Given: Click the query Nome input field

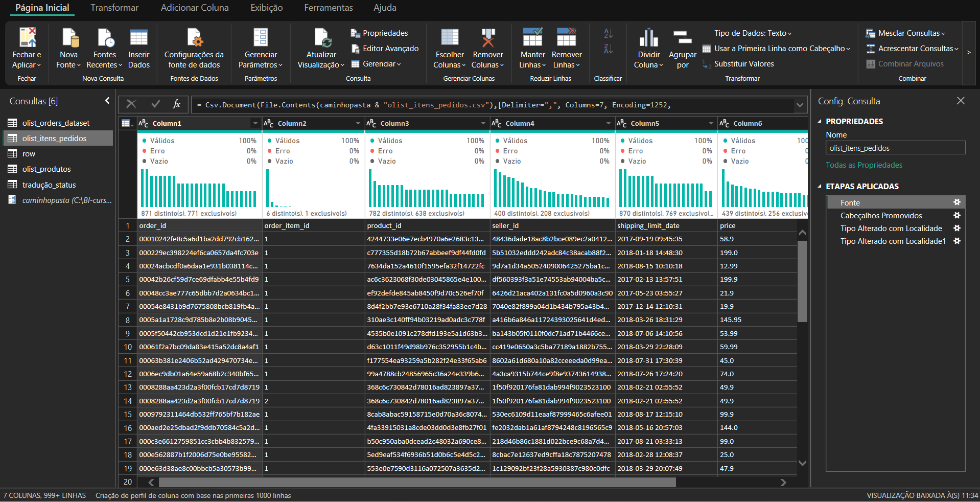Looking at the screenshot, I should coord(895,148).
